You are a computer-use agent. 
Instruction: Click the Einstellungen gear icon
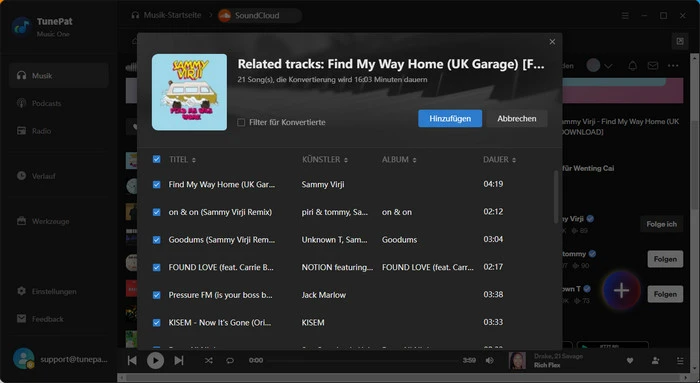(x=21, y=291)
